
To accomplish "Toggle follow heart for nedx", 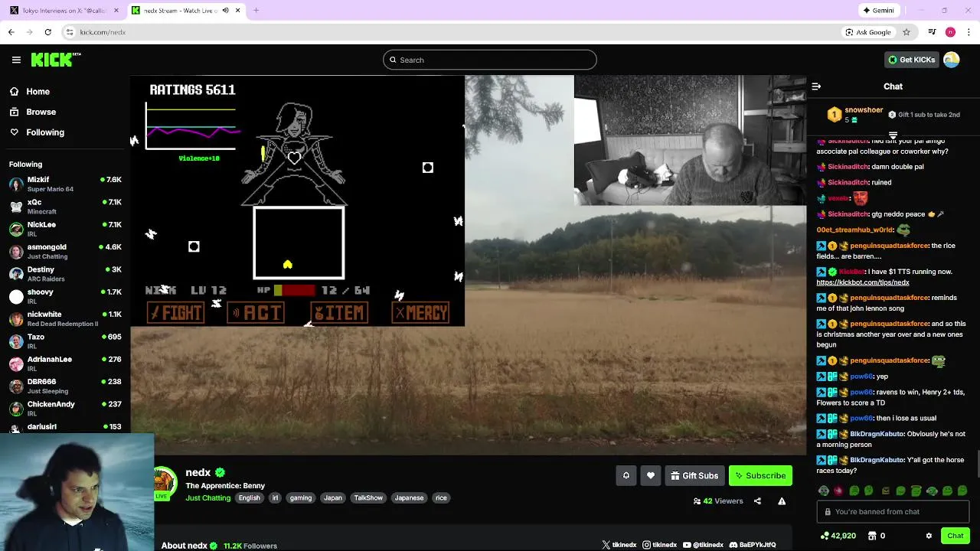I will [x=651, y=475].
